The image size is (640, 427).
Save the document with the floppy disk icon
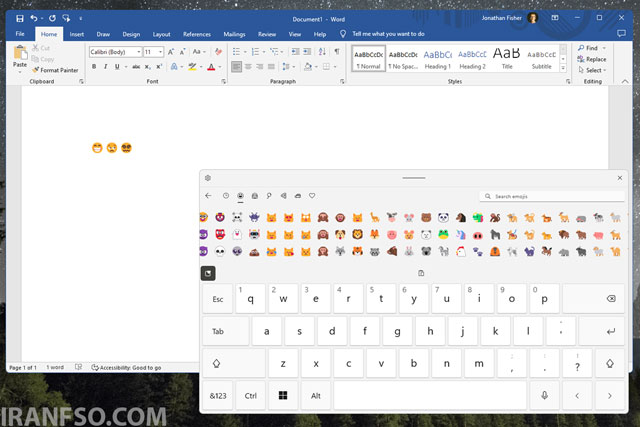[20, 18]
